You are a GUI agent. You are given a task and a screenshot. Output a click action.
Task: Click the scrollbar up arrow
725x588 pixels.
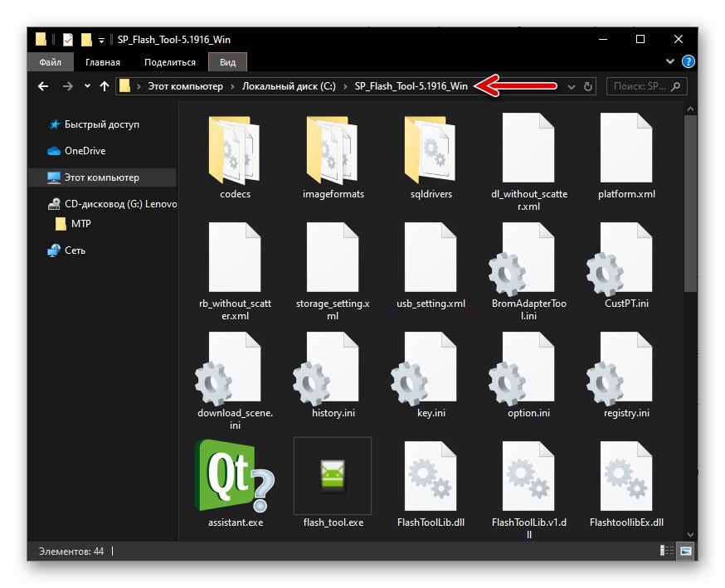[x=690, y=109]
